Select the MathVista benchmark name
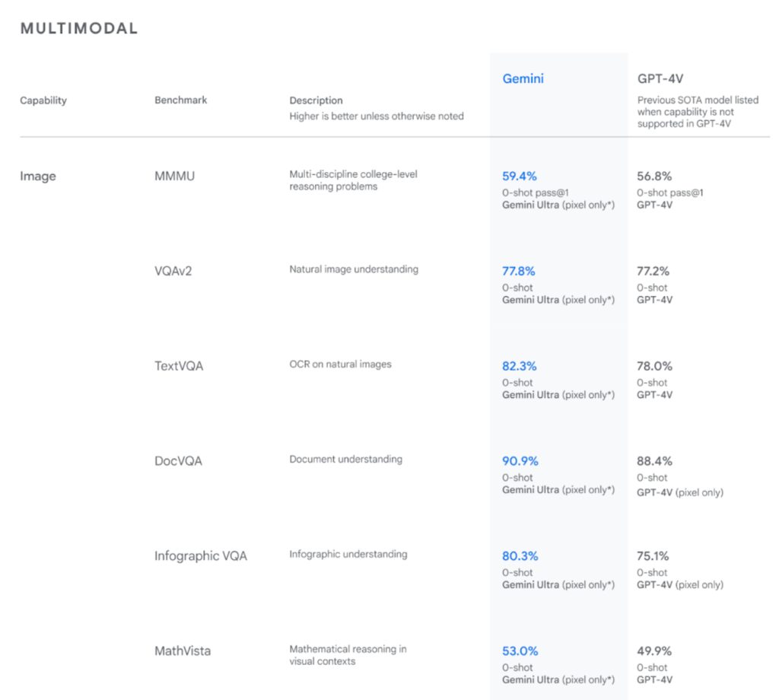This screenshot has width=779, height=700. click(183, 651)
